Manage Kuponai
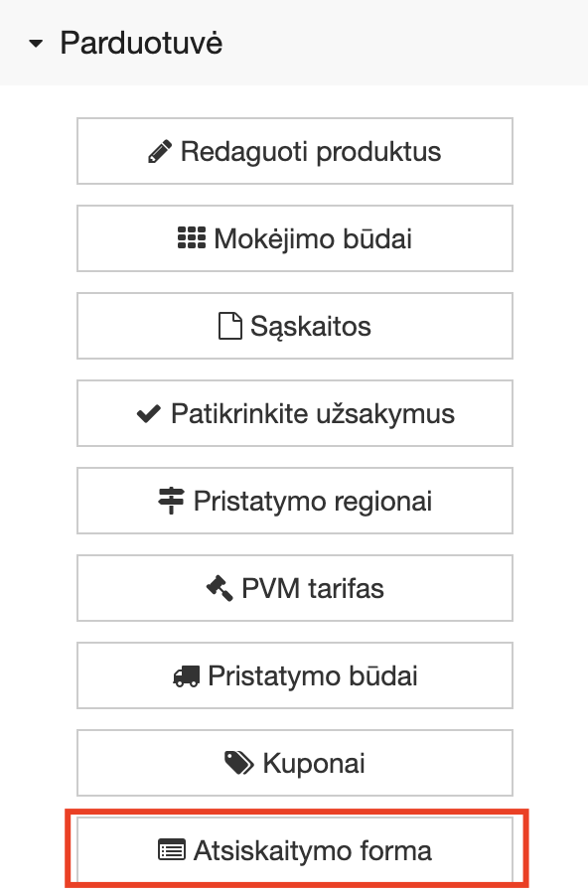The height and width of the screenshot is (892, 588). click(294, 762)
